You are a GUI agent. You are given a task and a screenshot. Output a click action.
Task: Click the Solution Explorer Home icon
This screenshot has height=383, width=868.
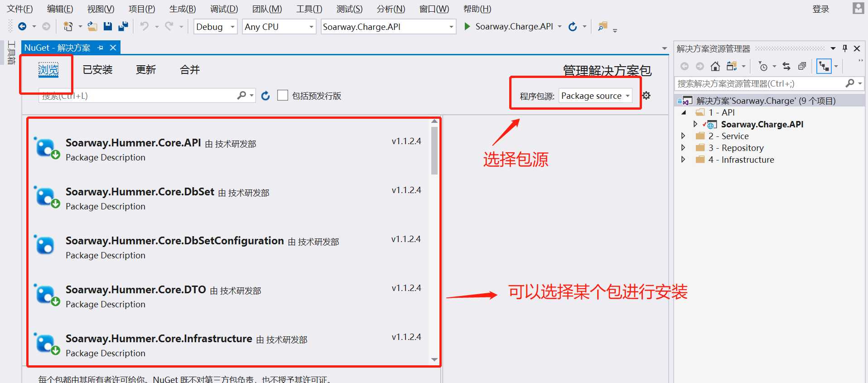[715, 67]
